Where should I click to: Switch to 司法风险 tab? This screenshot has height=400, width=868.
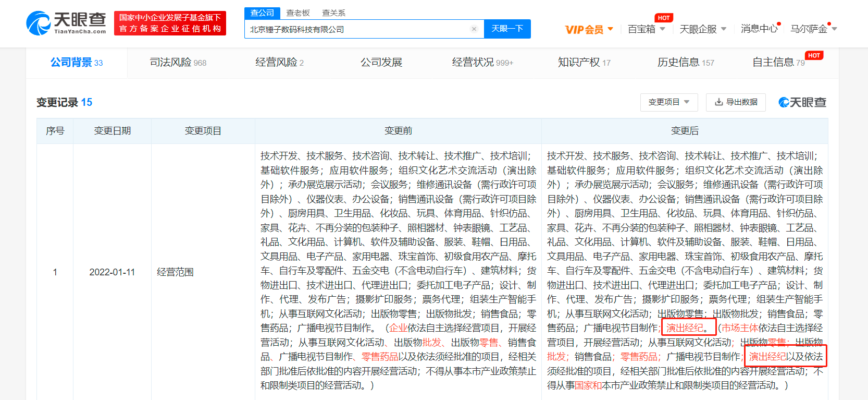pos(178,63)
